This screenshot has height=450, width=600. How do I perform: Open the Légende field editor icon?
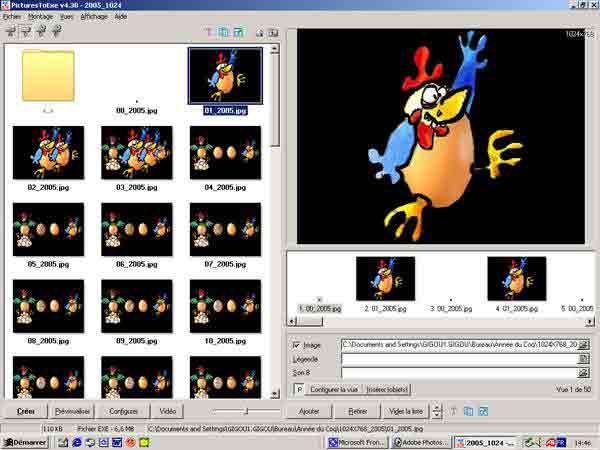[583, 359]
